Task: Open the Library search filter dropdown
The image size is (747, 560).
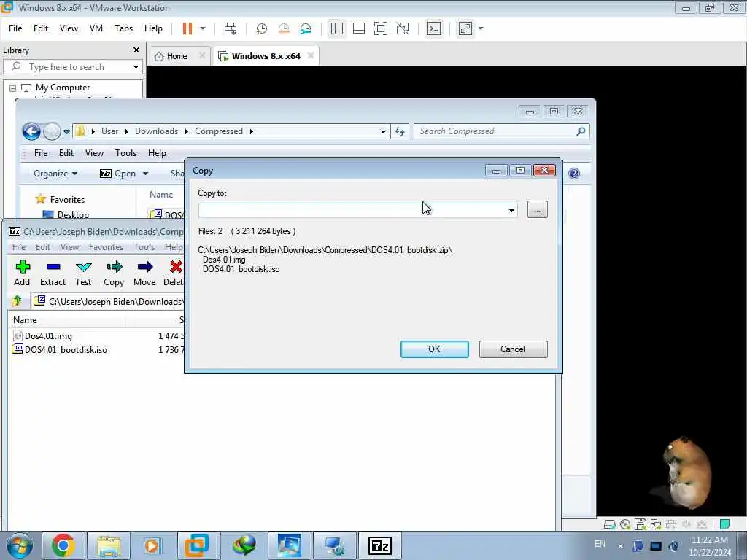Action: [x=136, y=67]
